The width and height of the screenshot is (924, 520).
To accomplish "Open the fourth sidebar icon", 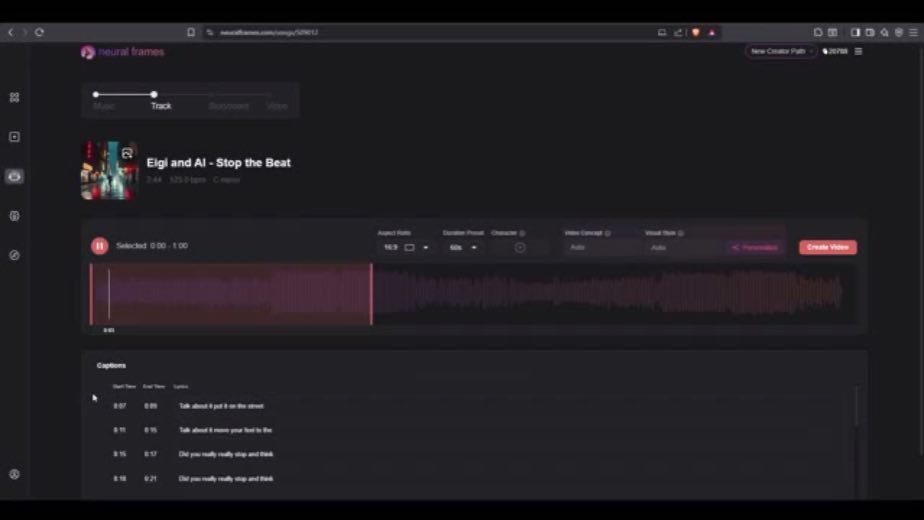I will point(15,216).
